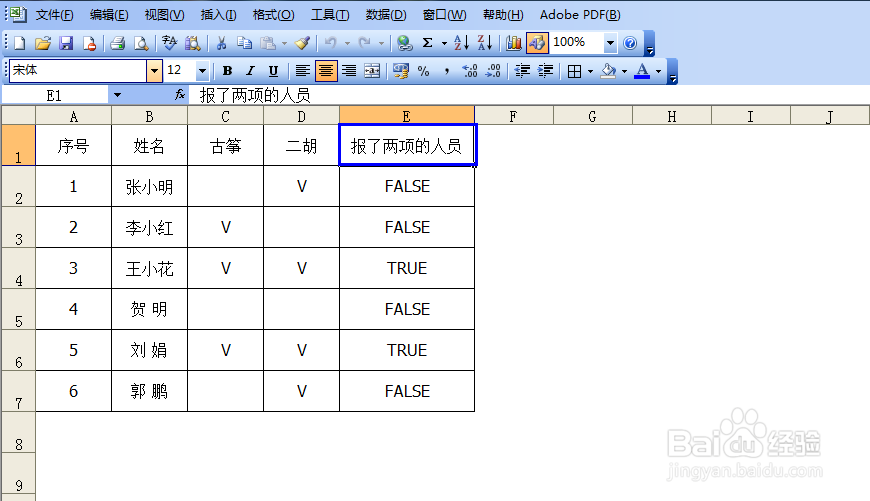Insert a hyperlink
This screenshot has width=870, height=501.
(x=405, y=43)
